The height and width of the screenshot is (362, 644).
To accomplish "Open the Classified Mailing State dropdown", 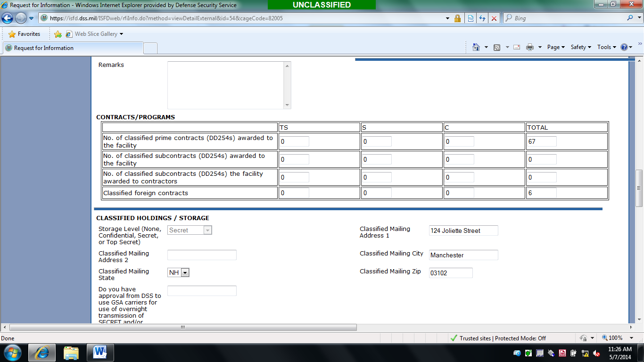I will (x=178, y=272).
